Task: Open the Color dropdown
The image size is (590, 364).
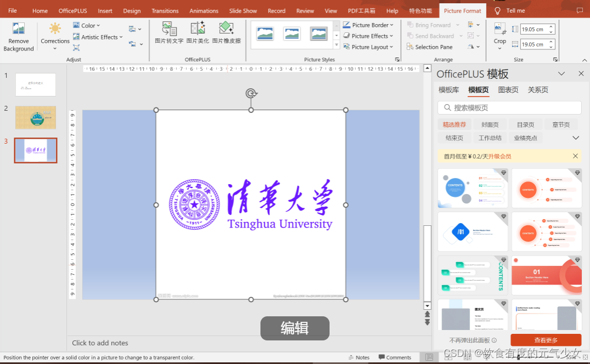Action: click(87, 25)
